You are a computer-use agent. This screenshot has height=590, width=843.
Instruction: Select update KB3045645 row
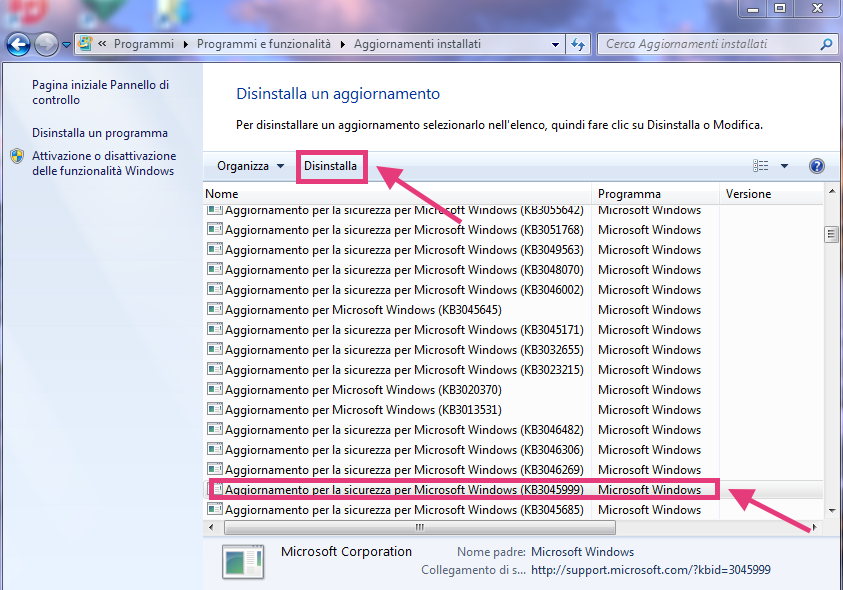coord(513,310)
